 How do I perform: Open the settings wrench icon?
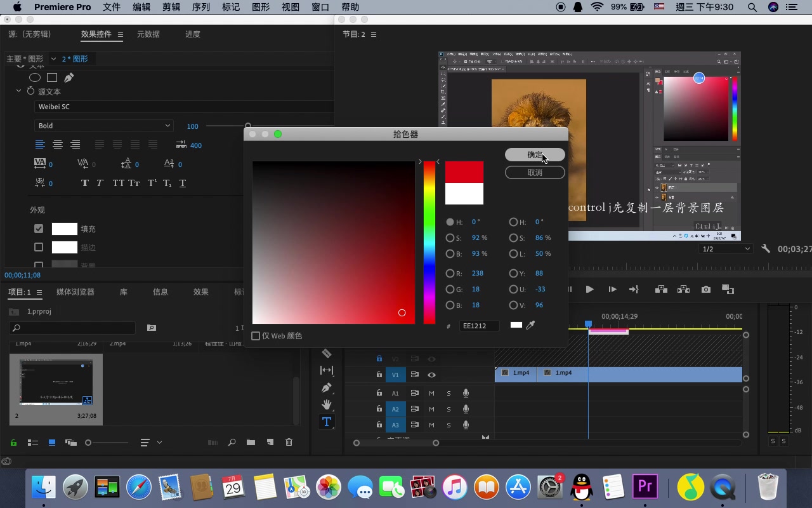pos(766,249)
